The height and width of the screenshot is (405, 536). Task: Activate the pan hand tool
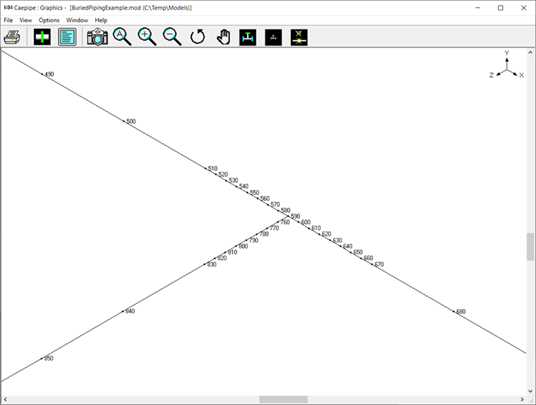tap(223, 37)
